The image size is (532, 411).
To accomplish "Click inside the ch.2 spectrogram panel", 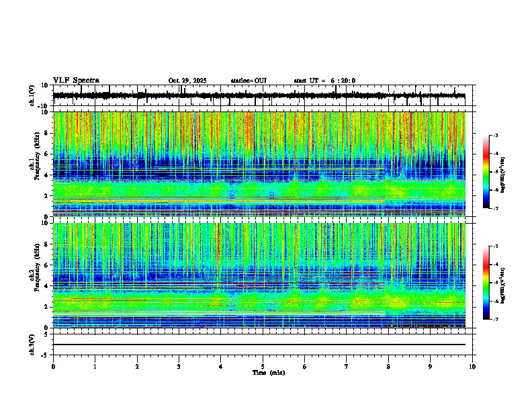I will click(x=259, y=275).
